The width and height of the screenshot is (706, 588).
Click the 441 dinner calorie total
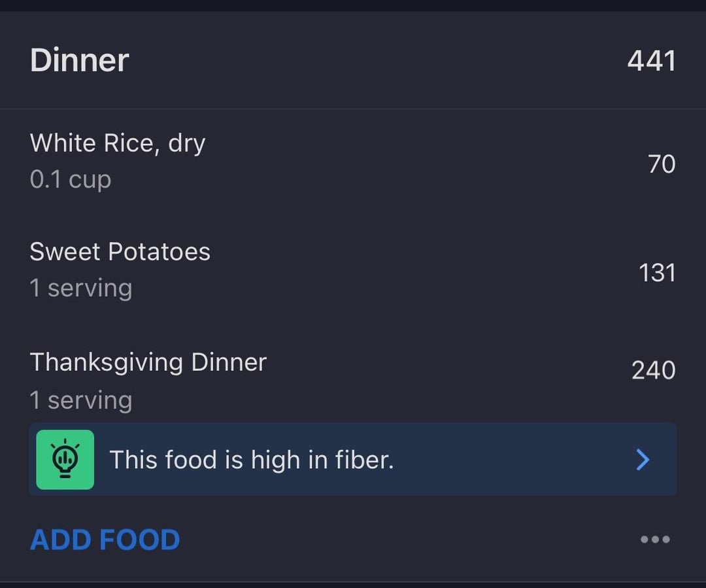pyautogui.click(x=652, y=61)
